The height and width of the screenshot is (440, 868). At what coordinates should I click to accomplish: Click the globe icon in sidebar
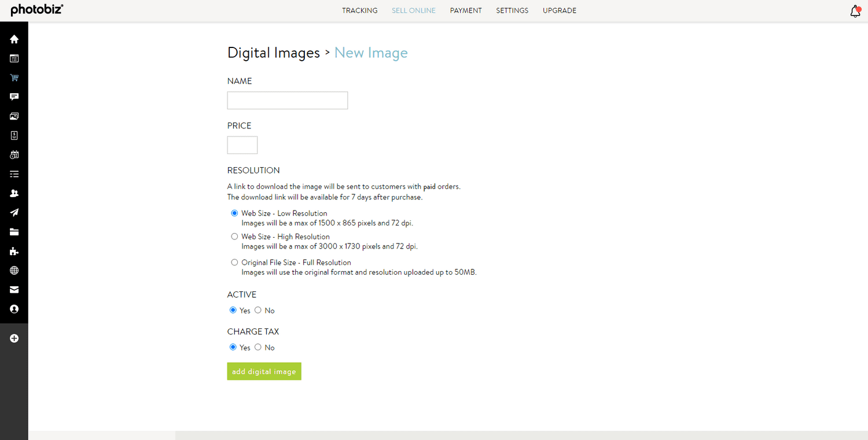pos(14,270)
